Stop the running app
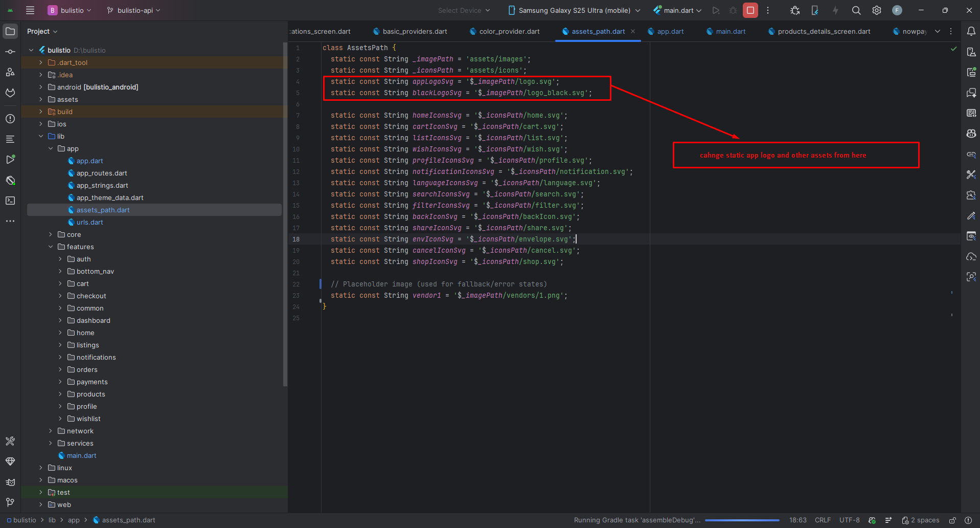 pyautogui.click(x=750, y=10)
